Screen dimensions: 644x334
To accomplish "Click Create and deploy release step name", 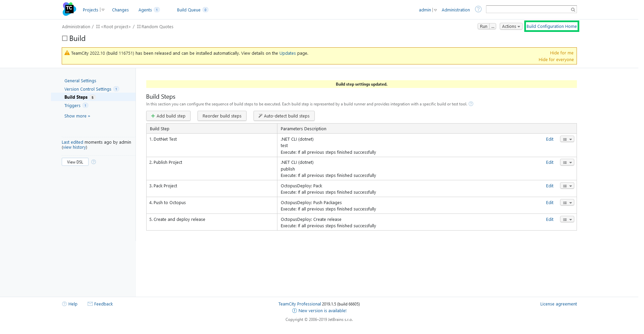I will 179,220.
